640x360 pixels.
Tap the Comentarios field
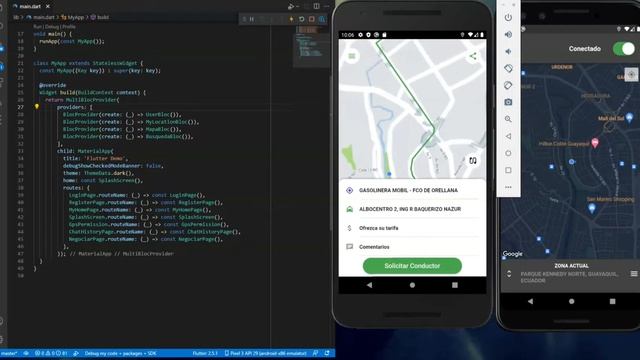(412, 247)
